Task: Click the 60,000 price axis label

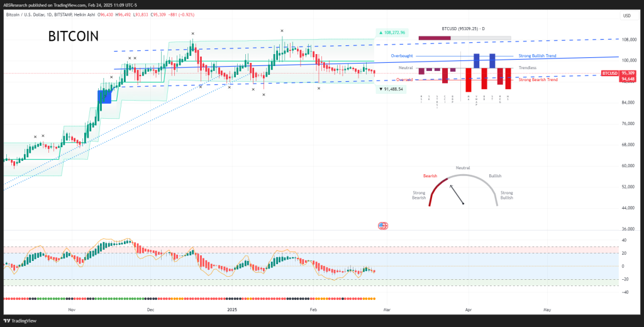Action: point(628,165)
